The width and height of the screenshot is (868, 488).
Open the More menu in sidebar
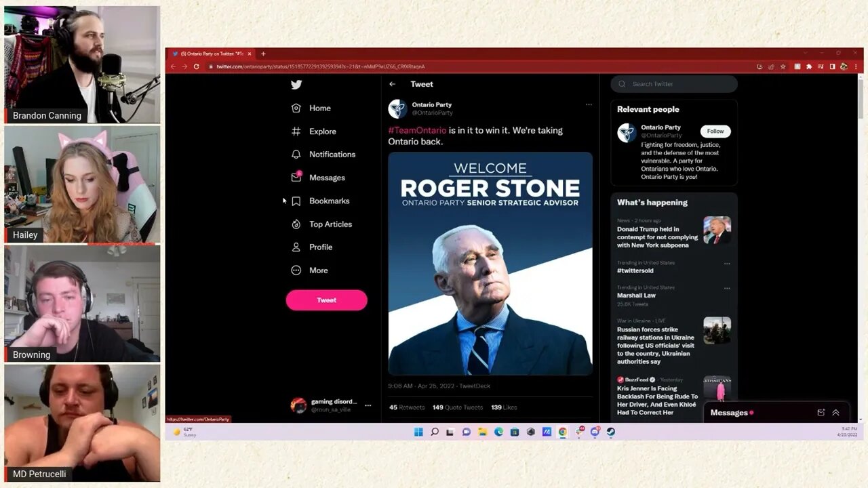310,270
